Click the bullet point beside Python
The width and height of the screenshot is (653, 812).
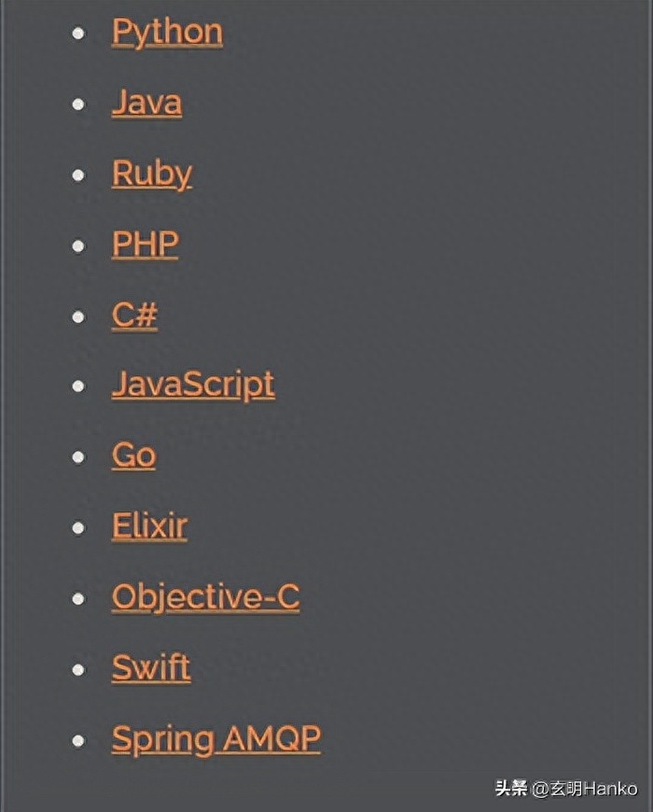tap(78, 34)
